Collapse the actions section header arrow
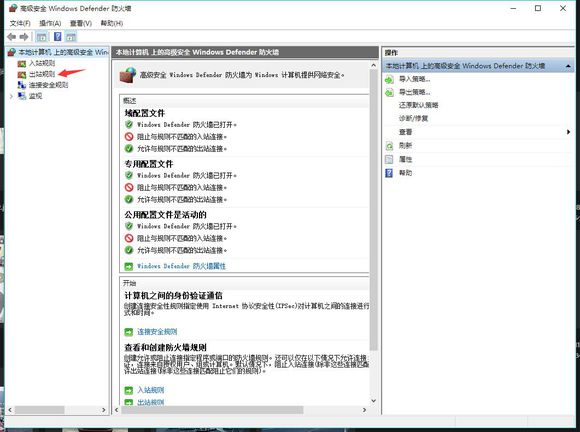Image resolution: width=580 pixels, height=432 pixels. coord(568,66)
